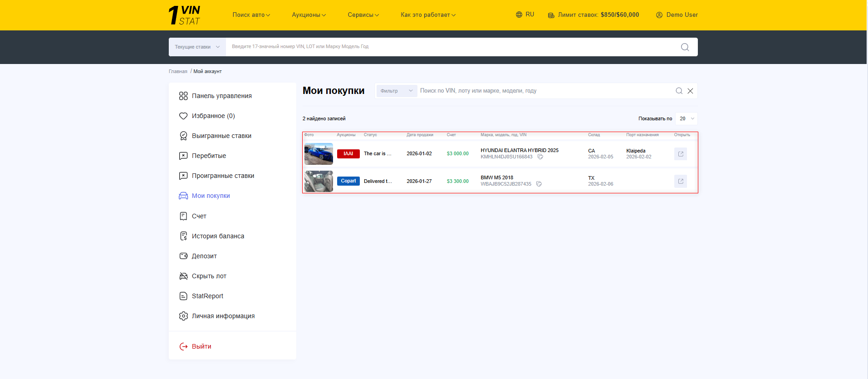Open the Demo User account menu
The width and height of the screenshot is (868, 379).
pos(677,15)
